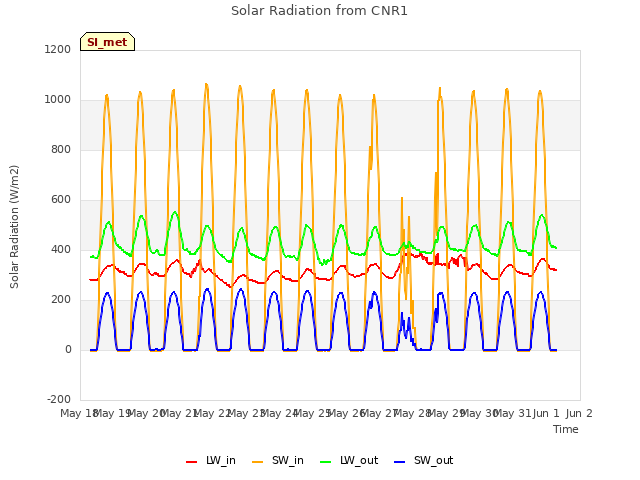Click the orange SW_in legend swatch
This screenshot has width=640, height=480.
[x=258, y=462]
